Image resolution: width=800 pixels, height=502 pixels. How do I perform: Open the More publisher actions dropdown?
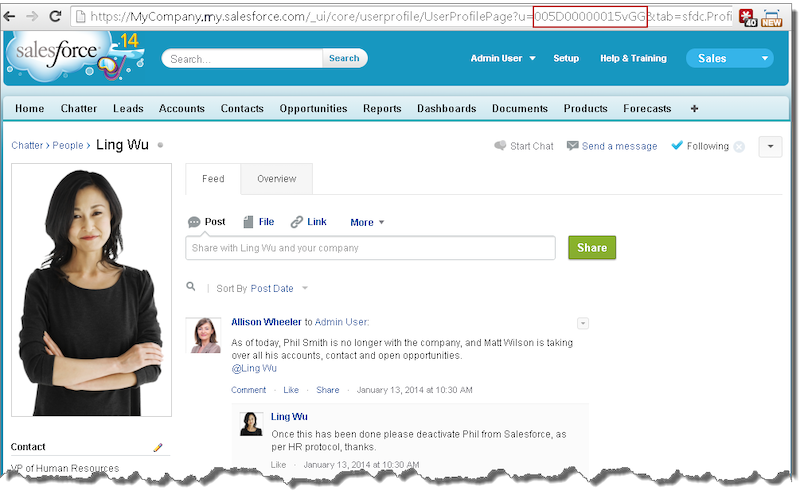[x=367, y=222]
